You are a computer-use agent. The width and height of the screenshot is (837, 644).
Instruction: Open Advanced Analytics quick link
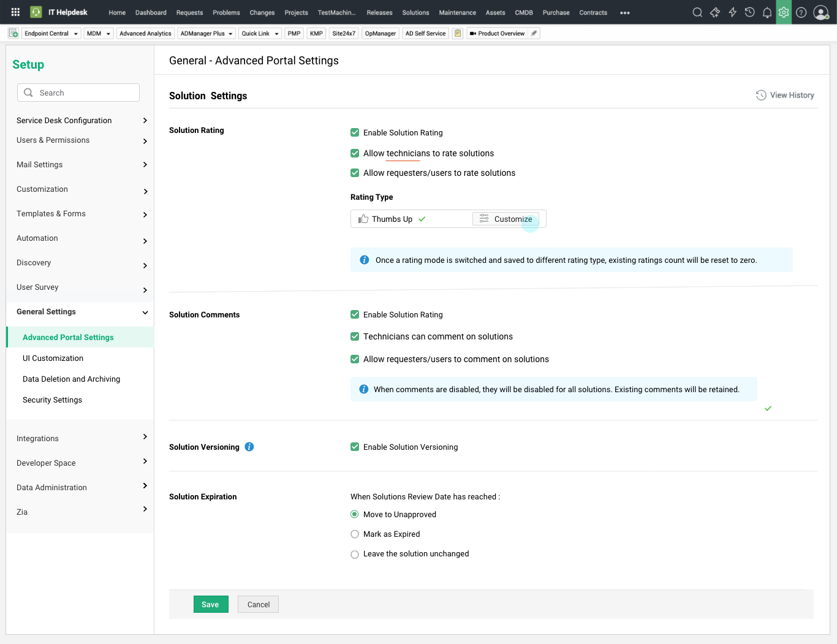tap(145, 33)
